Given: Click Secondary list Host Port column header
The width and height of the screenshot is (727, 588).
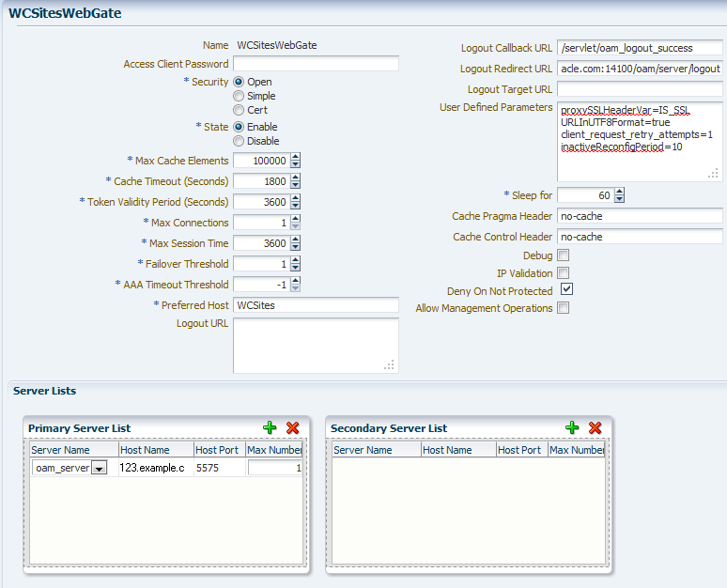Looking at the screenshot, I should (x=522, y=450).
